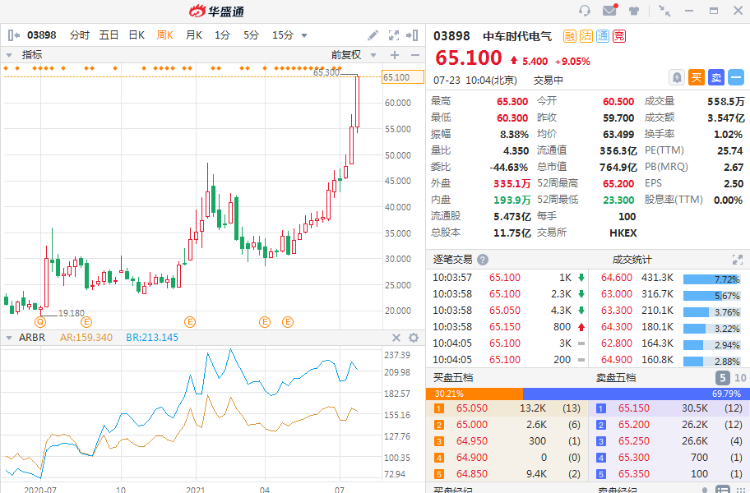Switch to 月K monthly candlestick
The image size is (750, 493).
pos(194,35)
